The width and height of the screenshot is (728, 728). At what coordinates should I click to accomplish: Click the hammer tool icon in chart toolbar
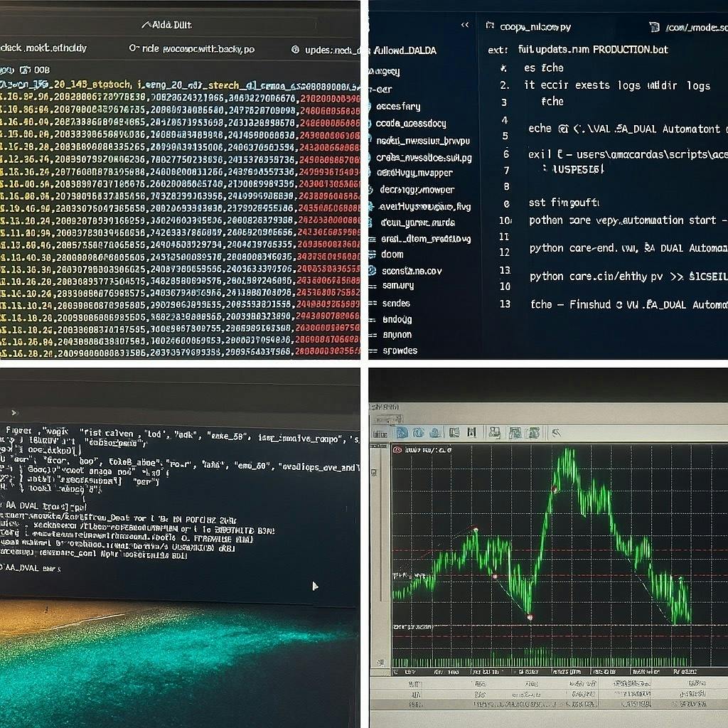coord(556,432)
